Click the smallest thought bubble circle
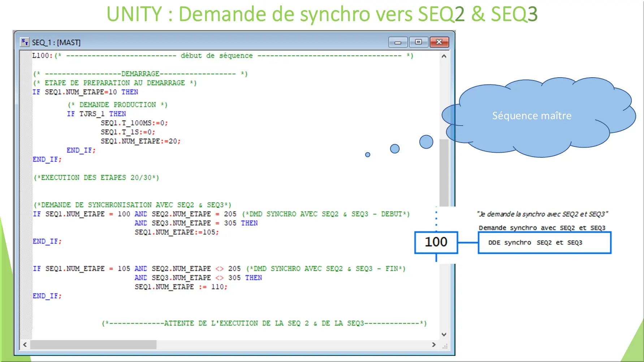Image resolution: width=644 pixels, height=362 pixels. tap(368, 155)
